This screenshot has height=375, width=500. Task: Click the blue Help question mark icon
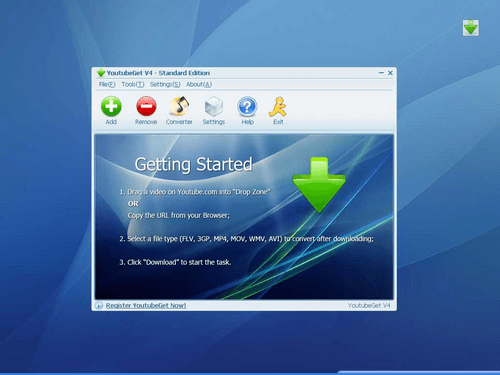(247, 107)
